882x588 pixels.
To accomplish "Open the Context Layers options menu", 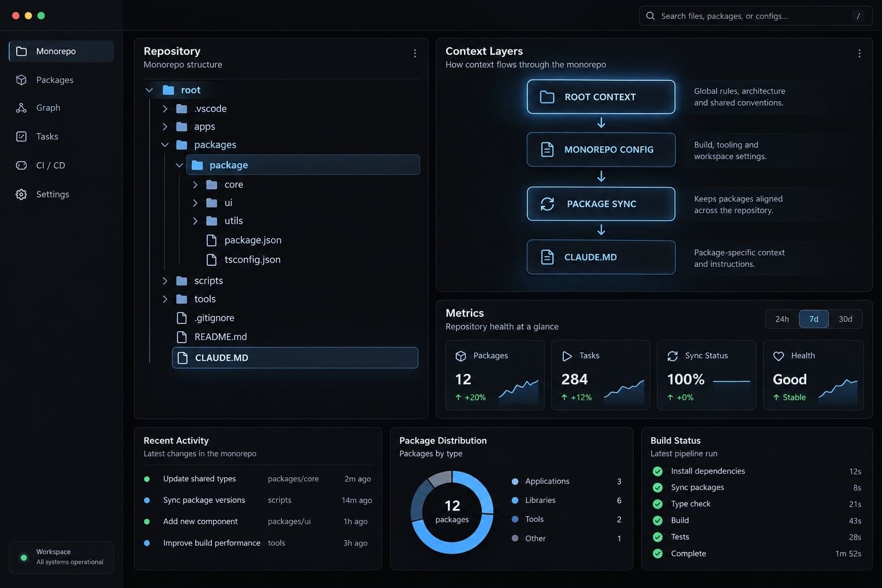I will pyautogui.click(x=859, y=53).
